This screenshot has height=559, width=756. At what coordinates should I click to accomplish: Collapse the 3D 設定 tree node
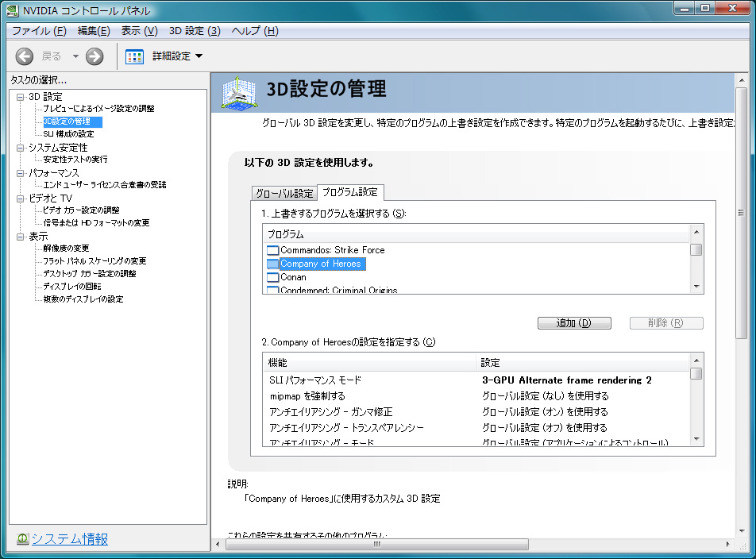21,97
